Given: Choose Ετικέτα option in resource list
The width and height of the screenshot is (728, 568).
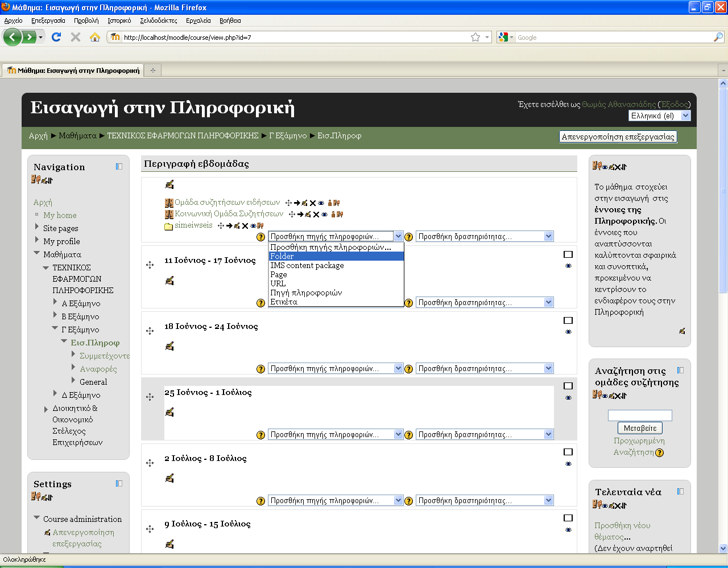Looking at the screenshot, I should 336,302.
